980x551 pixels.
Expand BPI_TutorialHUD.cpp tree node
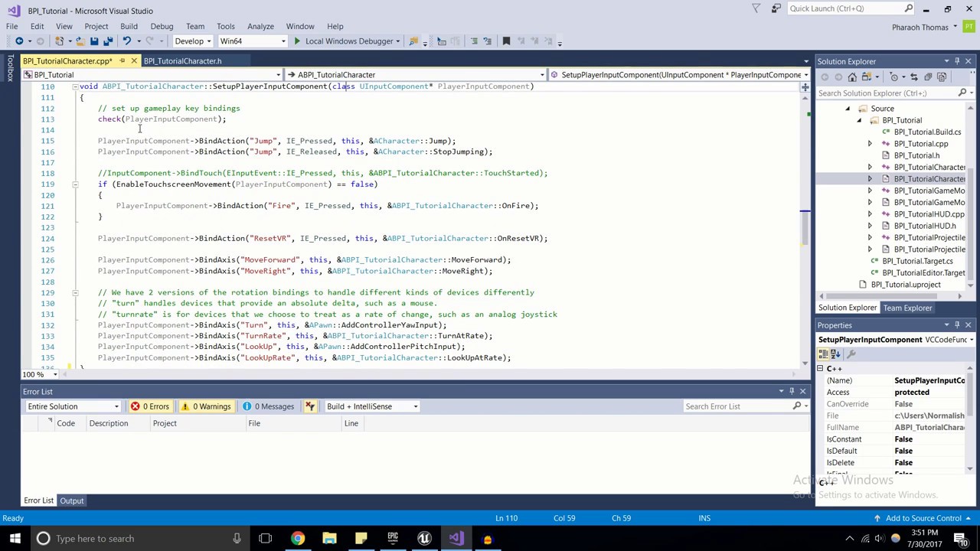[870, 214]
